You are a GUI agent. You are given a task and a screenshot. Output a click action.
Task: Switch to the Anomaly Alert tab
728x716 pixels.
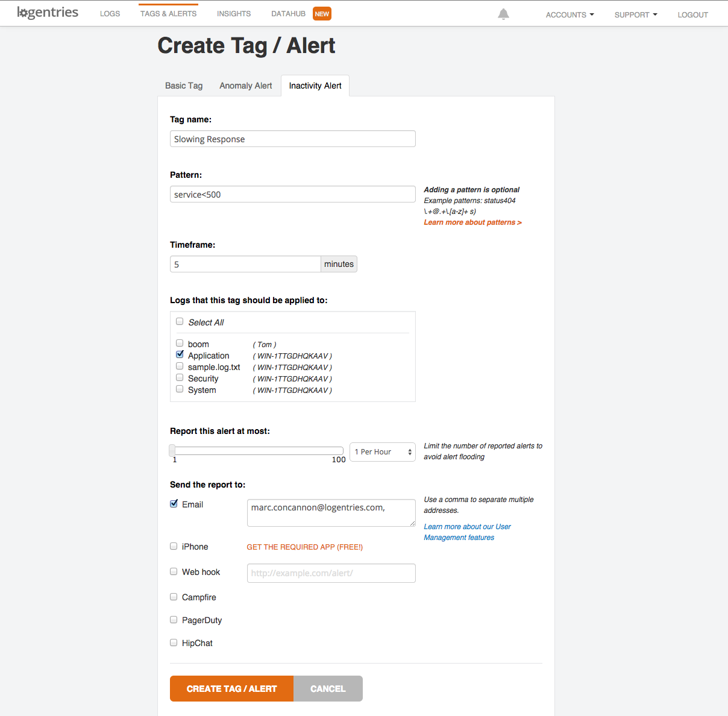[245, 86]
